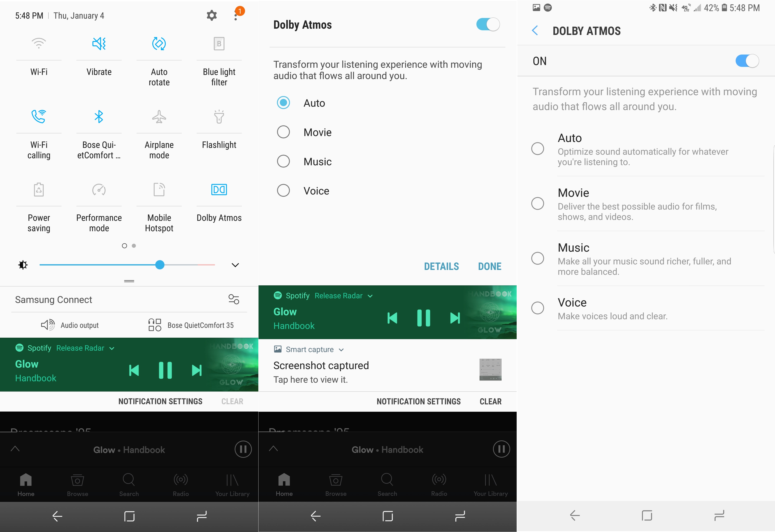This screenshot has width=775, height=532.
Task: Expand the Smart capture notification arrow
Action: (x=341, y=350)
